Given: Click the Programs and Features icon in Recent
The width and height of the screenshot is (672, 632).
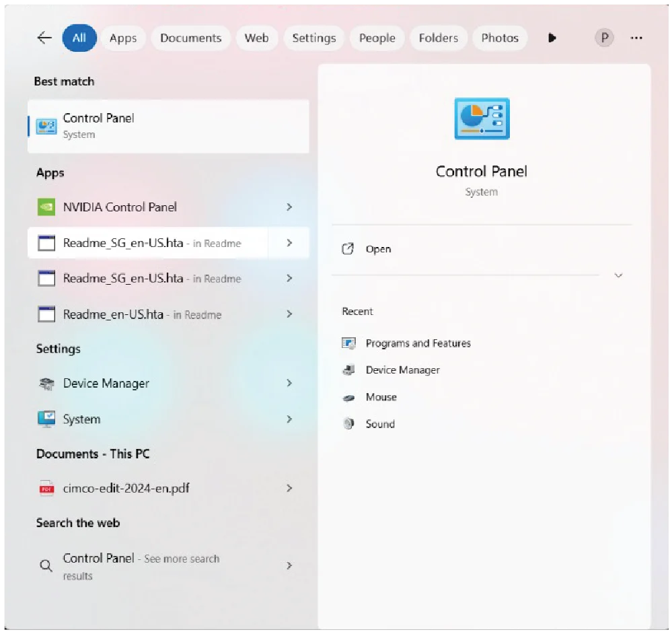Looking at the screenshot, I should click(x=348, y=343).
